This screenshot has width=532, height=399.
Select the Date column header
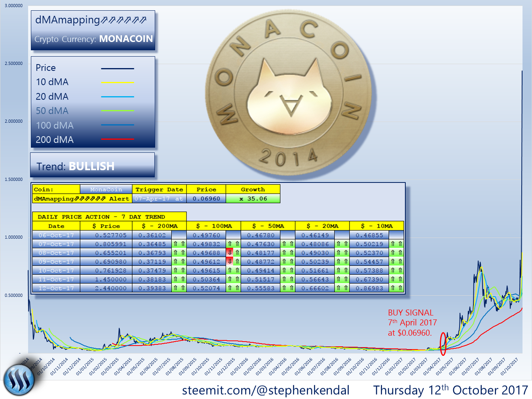[56, 225]
